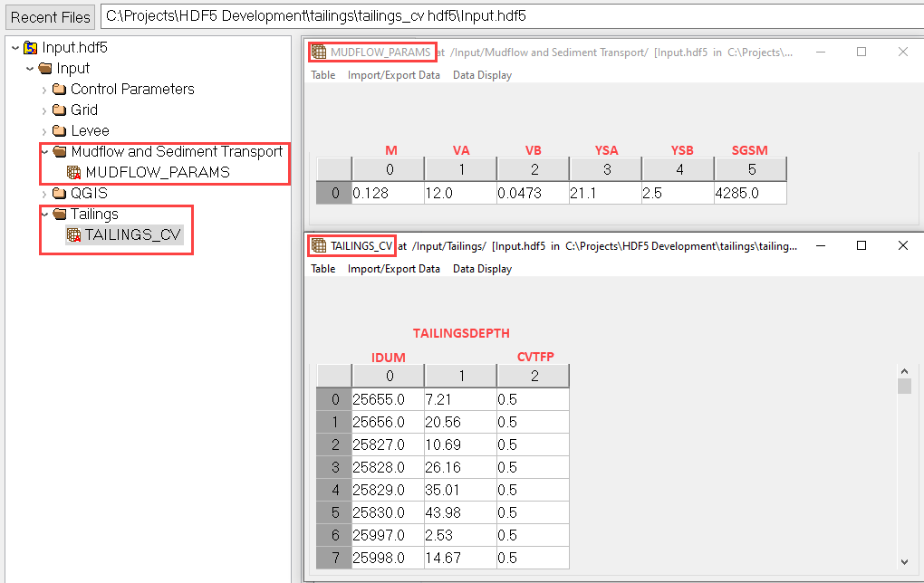
Task: Maximize the TAILINGS_CV table window
Action: (x=861, y=245)
